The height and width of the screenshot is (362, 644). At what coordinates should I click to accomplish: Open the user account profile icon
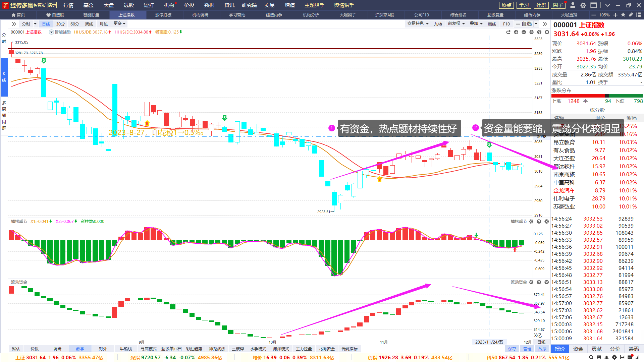(573, 5)
